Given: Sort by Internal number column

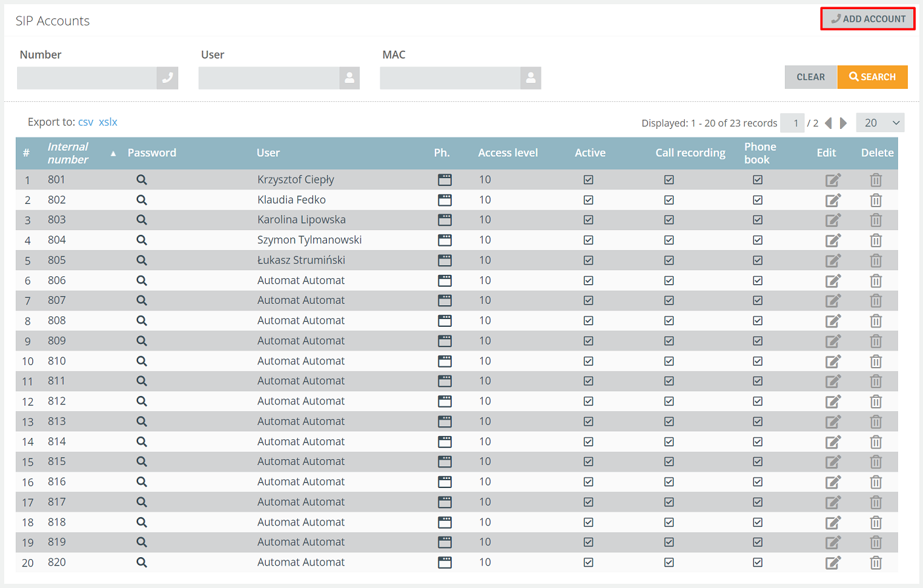Looking at the screenshot, I should [68, 153].
